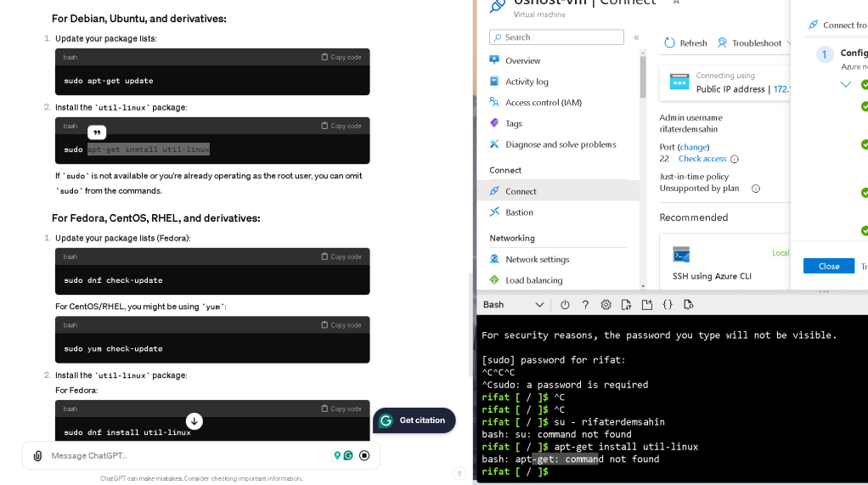Collapse the Azure side menu with double chevron
The width and height of the screenshot is (868, 485).
[637, 37]
